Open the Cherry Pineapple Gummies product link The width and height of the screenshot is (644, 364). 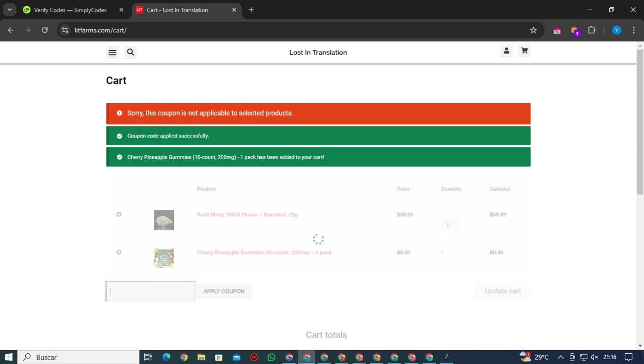click(x=264, y=252)
